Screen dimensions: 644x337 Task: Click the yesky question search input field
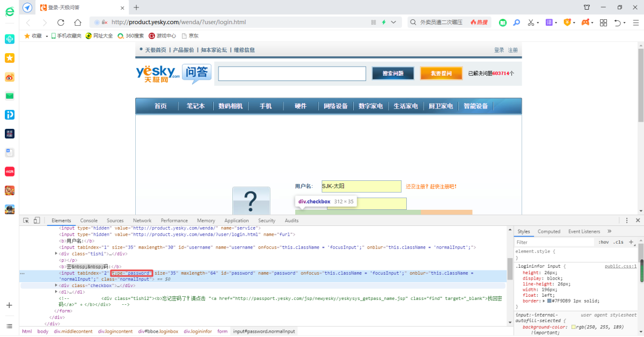292,74
